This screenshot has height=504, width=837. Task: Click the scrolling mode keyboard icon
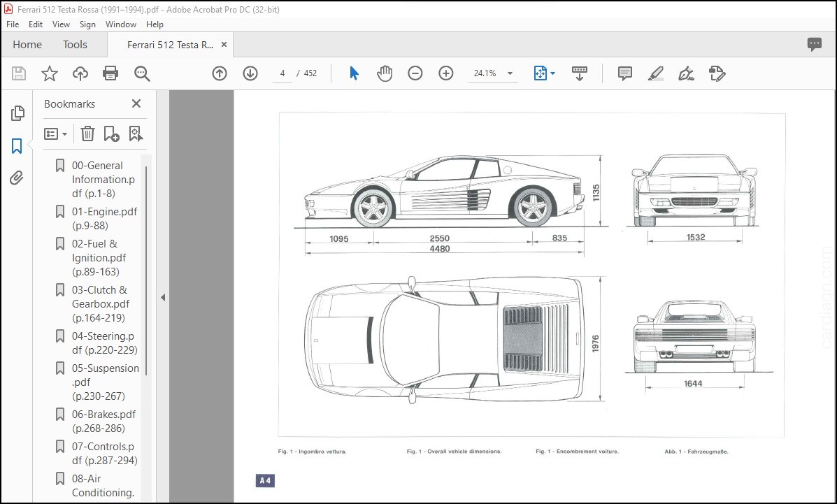[579, 73]
